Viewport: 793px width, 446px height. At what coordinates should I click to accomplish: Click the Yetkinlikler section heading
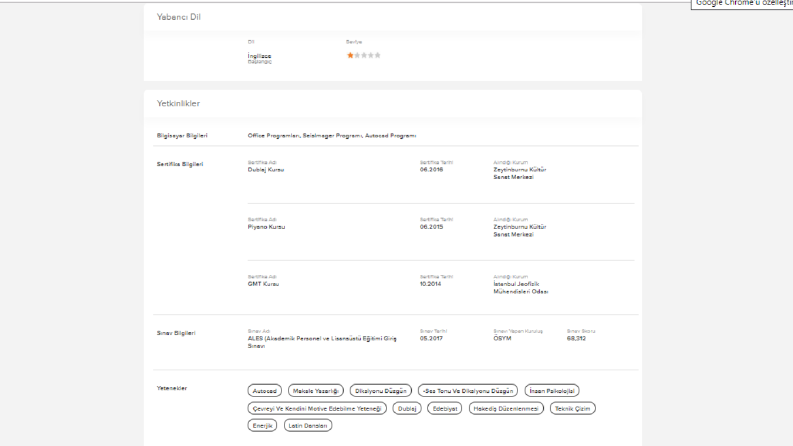[x=178, y=104]
